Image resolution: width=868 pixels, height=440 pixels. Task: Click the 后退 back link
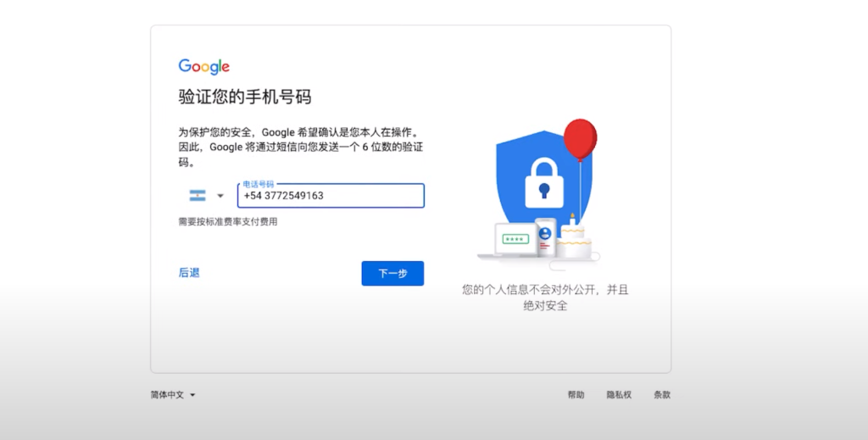click(189, 273)
